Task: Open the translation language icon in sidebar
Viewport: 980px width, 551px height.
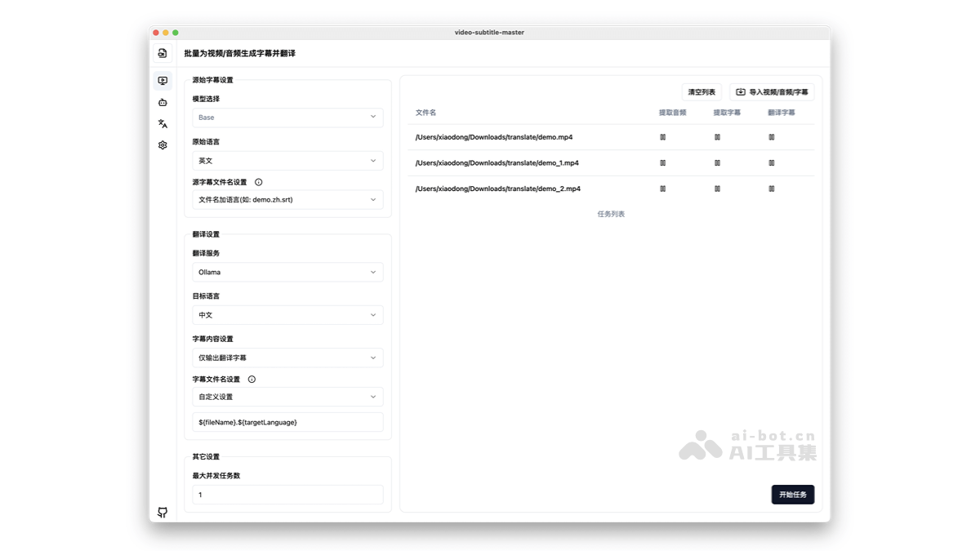Action: [x=163, y=124]
